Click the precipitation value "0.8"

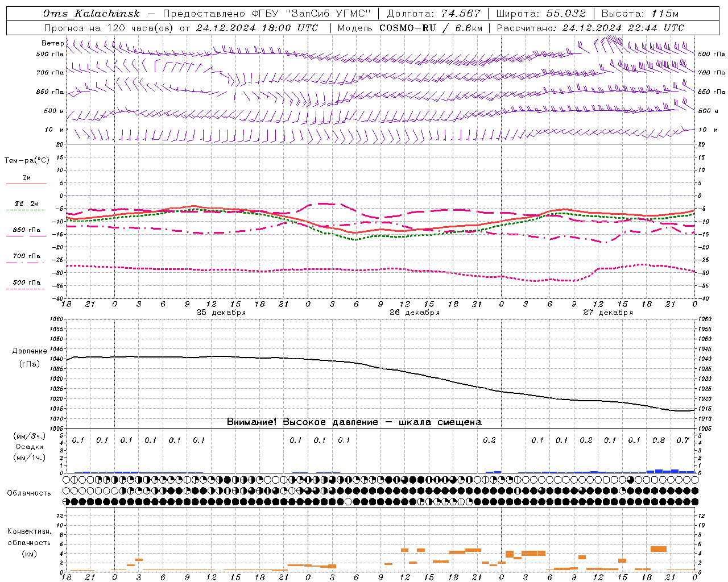(659, 440)
